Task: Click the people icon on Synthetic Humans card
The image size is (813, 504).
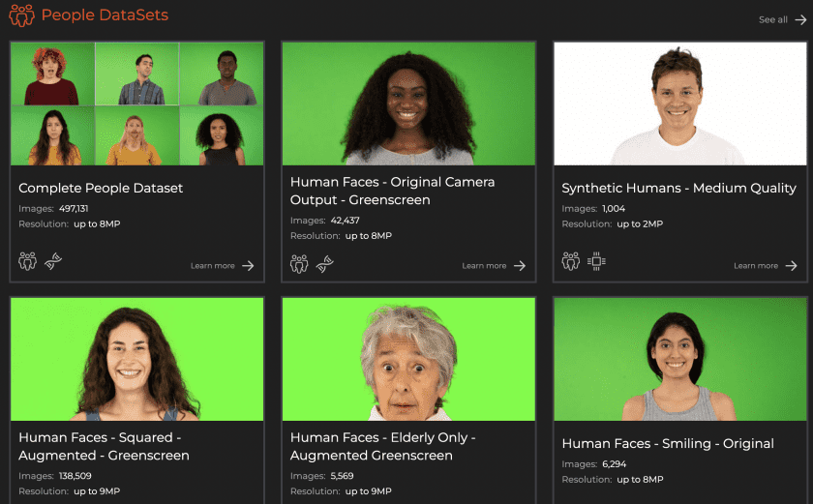Action: [571, 261]
